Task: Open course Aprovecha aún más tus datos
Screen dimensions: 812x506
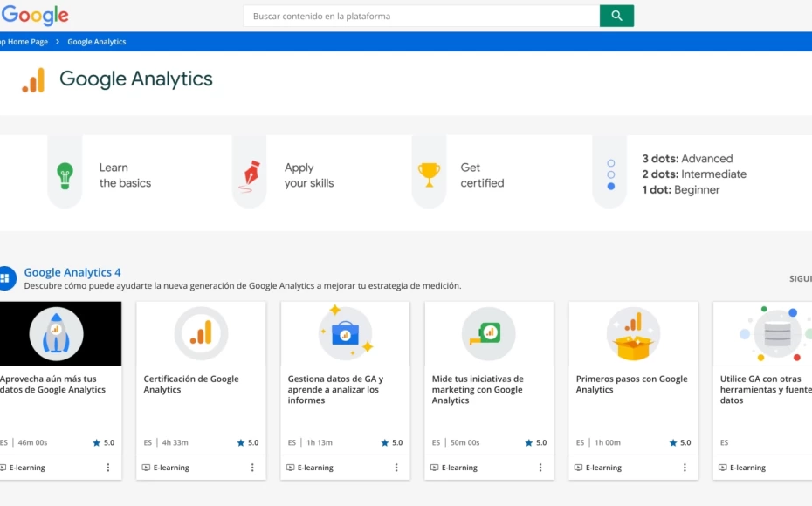Action: tap(52, 385)
